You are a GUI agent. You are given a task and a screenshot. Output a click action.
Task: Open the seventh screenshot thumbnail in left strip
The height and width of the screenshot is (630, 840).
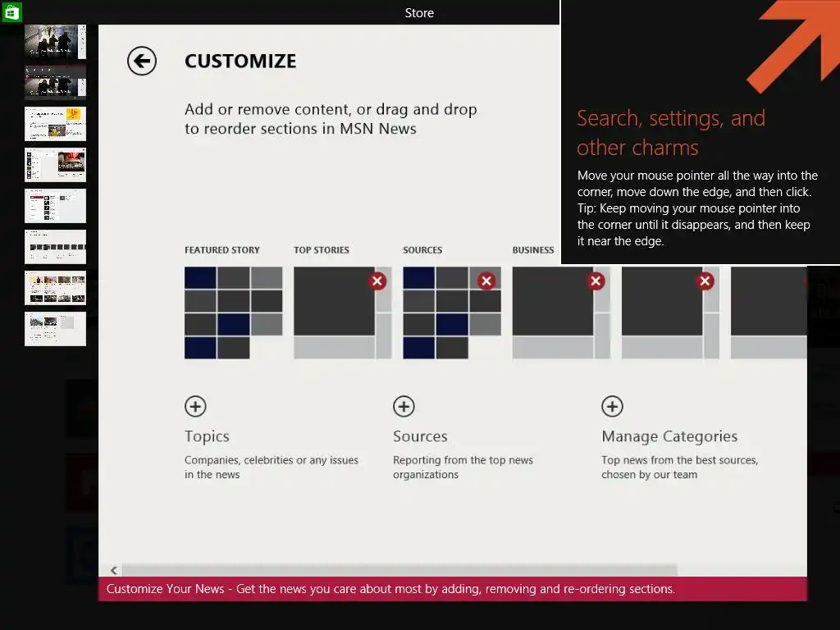[55, 288]
